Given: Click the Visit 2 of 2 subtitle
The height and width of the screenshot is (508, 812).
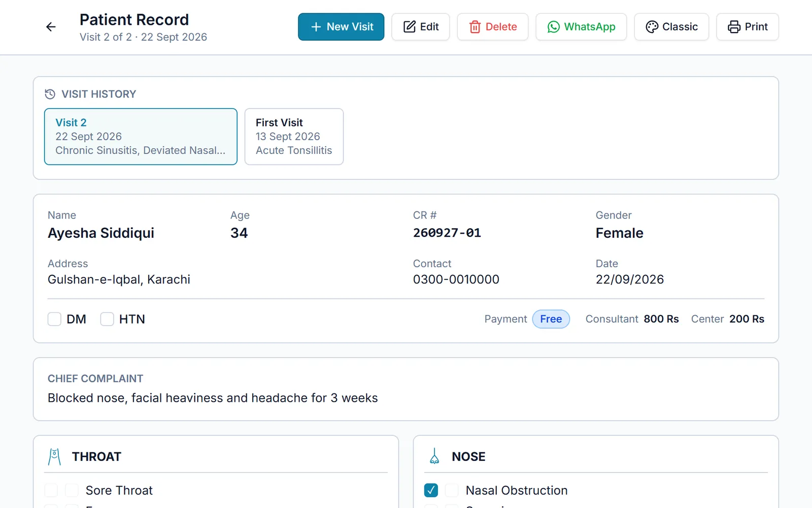Looking at the screenshot, I should pos(144,37).
